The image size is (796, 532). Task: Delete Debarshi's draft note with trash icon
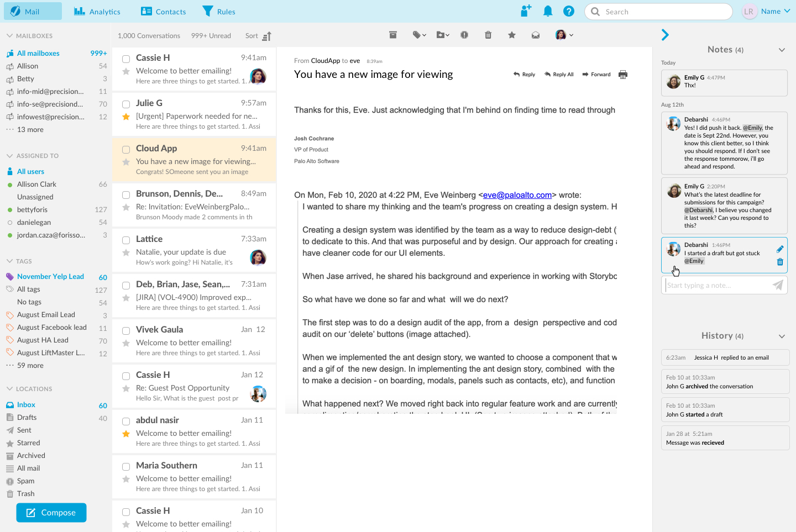[x=780, y=262]
